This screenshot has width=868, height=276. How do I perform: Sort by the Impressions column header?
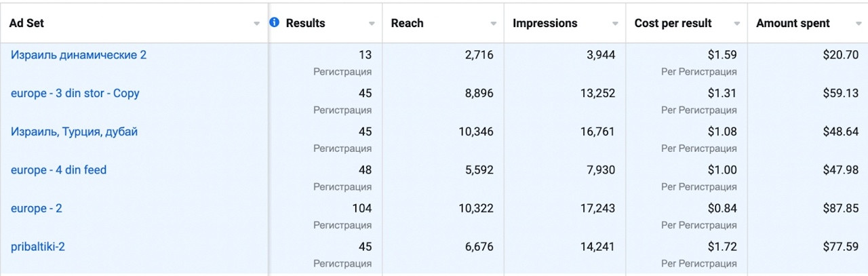(x=545, y=23)
